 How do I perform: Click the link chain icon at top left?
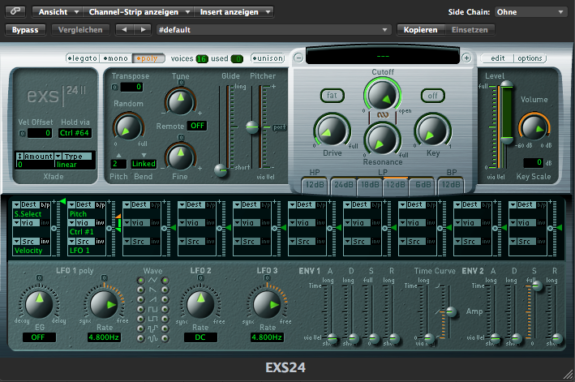(15, 11)
